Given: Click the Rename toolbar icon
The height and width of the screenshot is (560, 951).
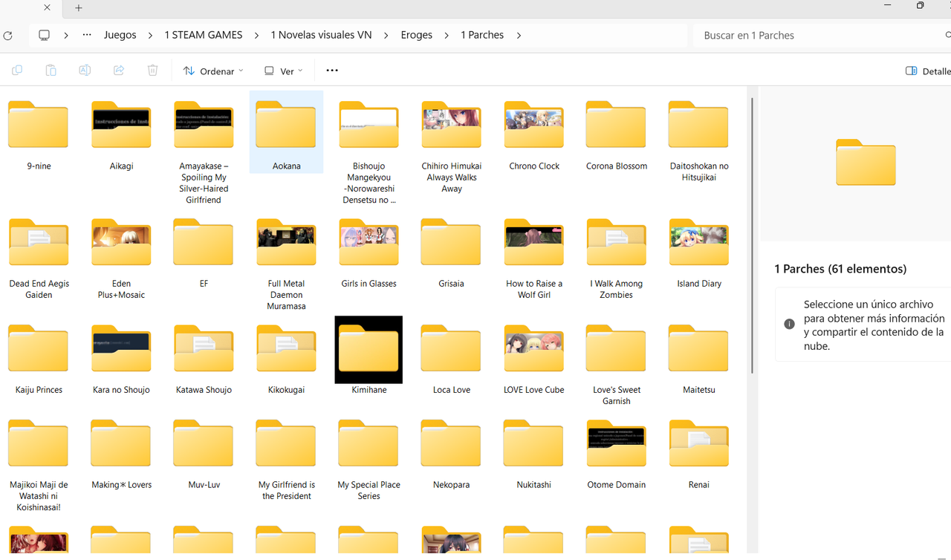Looking at the screenshot, I should 85,71.
